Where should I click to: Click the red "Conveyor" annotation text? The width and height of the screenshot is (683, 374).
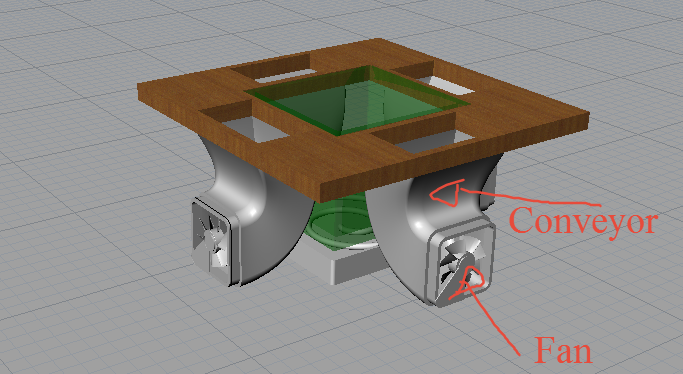click(582, 222)
